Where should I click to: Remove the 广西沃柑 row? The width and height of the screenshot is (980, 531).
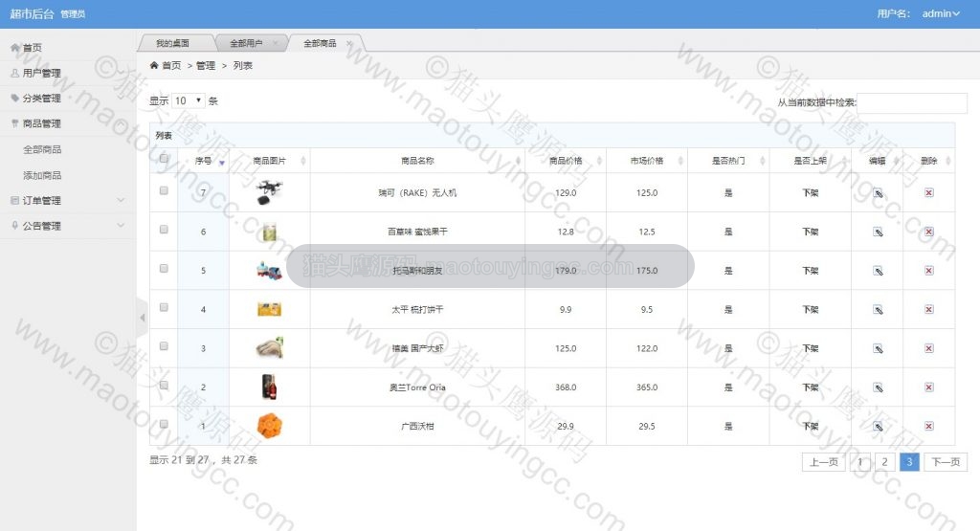[928, 426]
